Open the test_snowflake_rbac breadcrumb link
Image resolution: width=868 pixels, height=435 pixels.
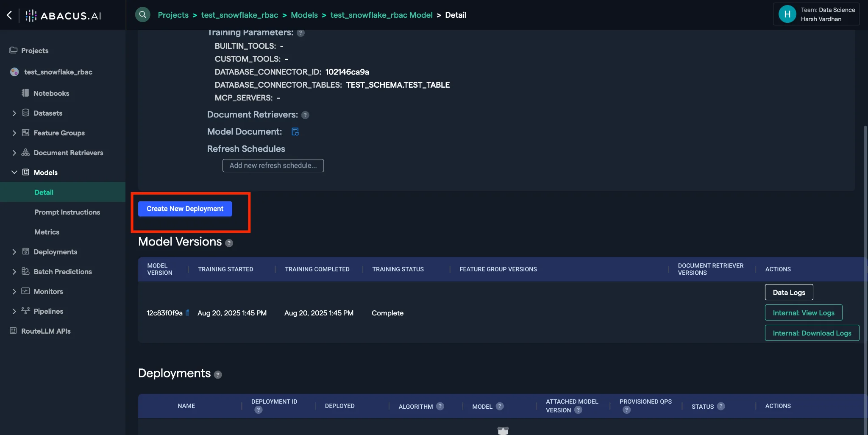239,15
